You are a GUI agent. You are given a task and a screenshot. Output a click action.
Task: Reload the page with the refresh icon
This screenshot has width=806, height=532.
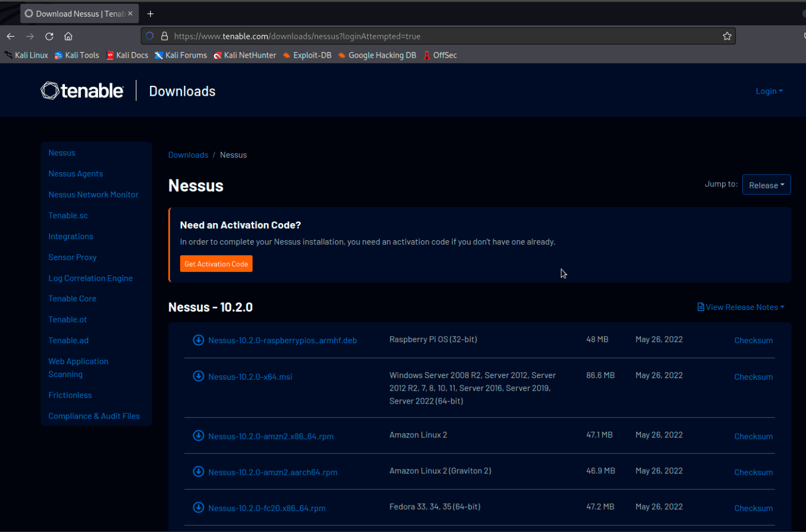click(x=49, y=37)
